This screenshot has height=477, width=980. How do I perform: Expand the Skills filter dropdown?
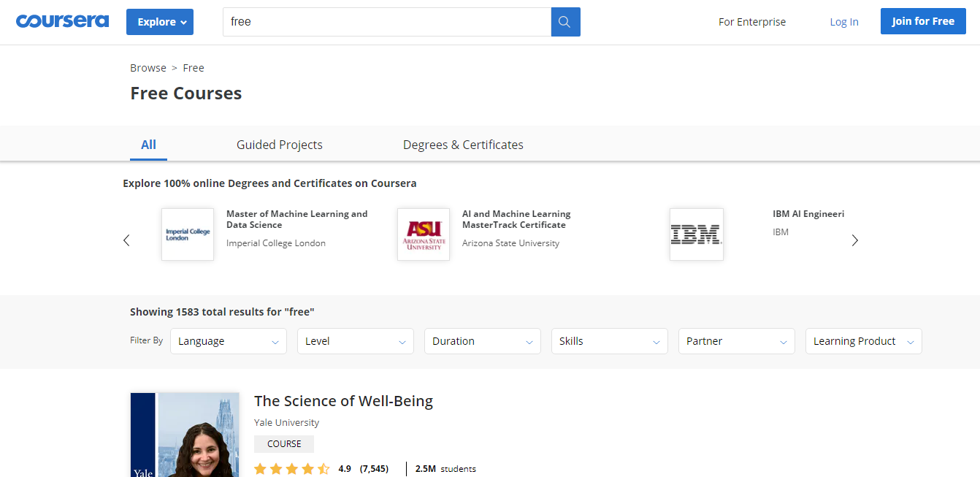pos(609,341)
